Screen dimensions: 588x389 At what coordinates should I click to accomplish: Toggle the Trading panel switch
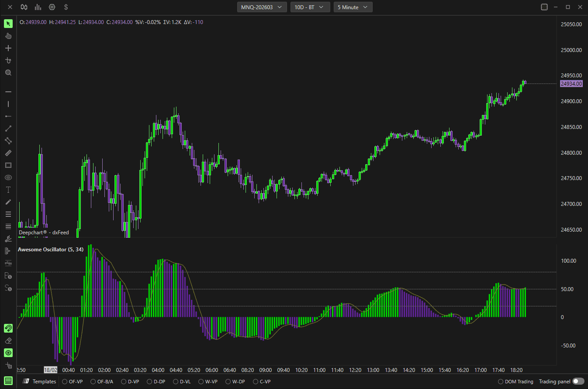[x=578, y=382]
